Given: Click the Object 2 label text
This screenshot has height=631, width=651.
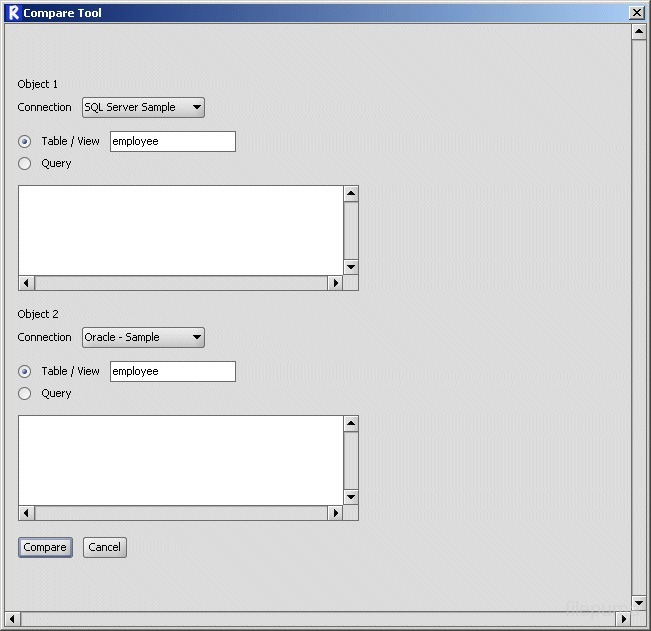Looking at the screenshot, I should coord(38,314).
